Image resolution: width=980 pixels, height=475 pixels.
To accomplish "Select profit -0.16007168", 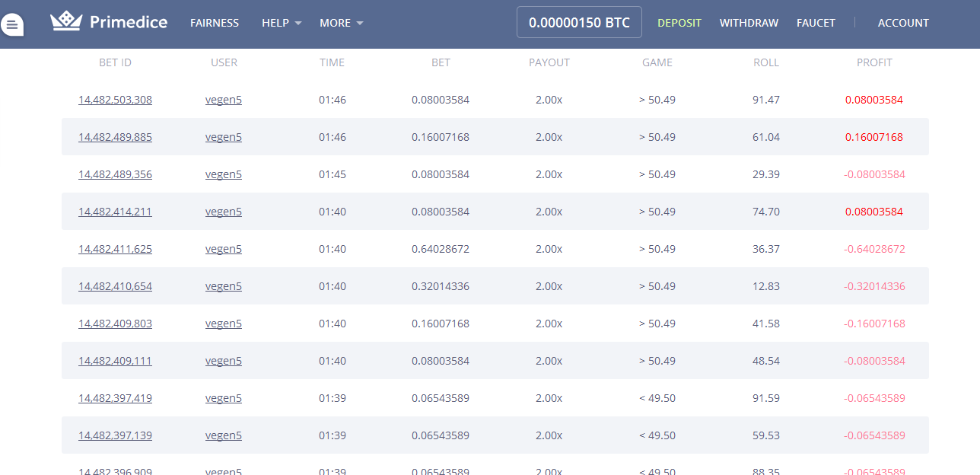I will (x=874, y=324).
